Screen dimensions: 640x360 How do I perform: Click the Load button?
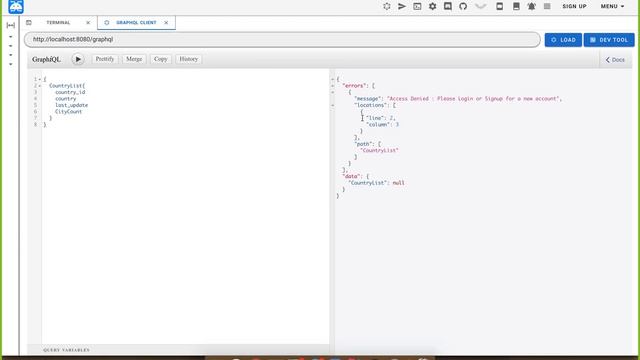point(563,40)
